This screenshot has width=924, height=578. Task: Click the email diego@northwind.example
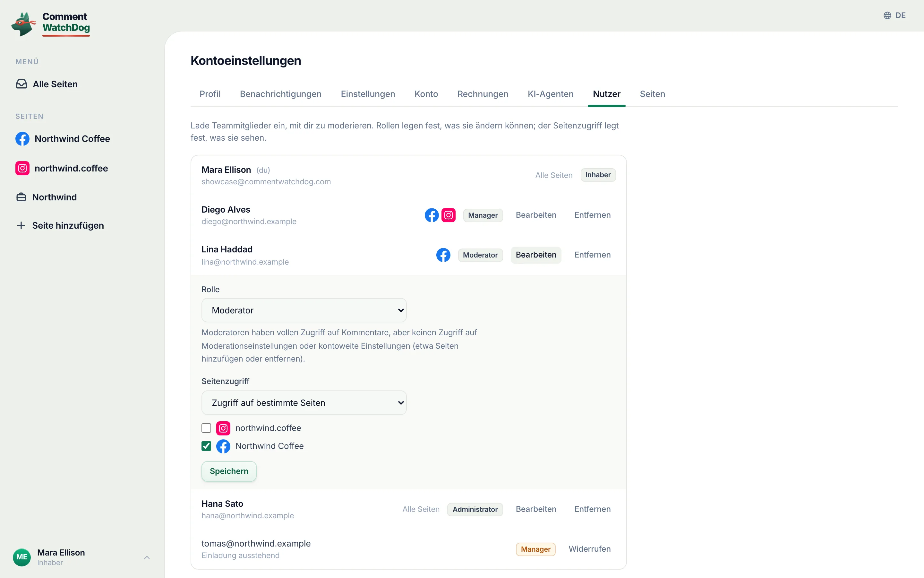[x=249, y=222]
